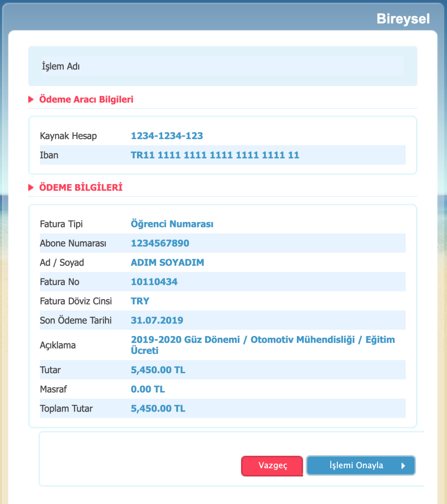This screenshot has height=504, width=447.
Task: Select the Bireysel header label
Action: pyautogui.click(x=403, y=19)
